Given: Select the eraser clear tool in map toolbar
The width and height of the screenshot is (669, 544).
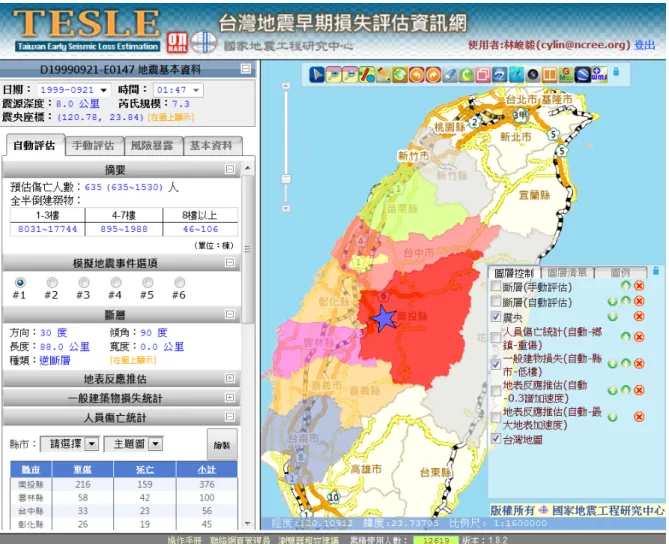Looking at the screenshot, I should 450,75.
